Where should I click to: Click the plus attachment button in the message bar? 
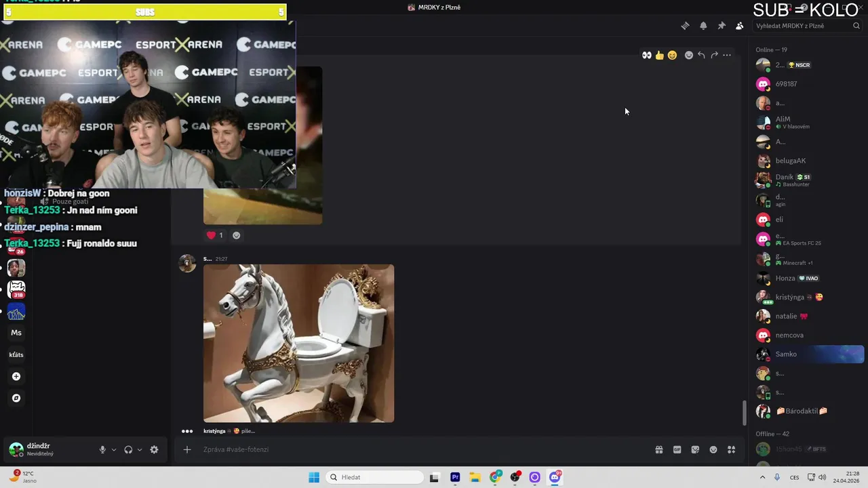(x=187, y=449)
